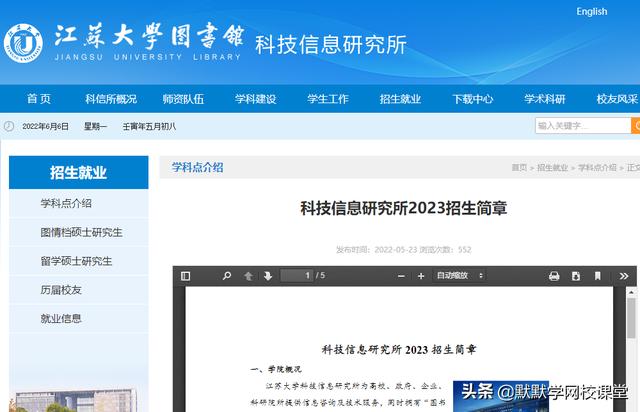Select 学科点介绍 in the sidebar
The height and width of the screenshot is (412, 640).
tap(79, 203)
